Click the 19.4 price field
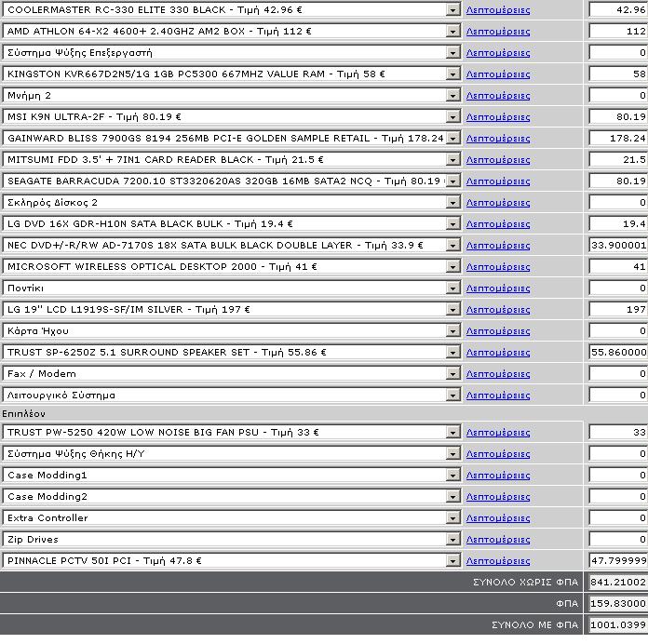This screenshot has height=644, width=648. [x=618, y=224]
